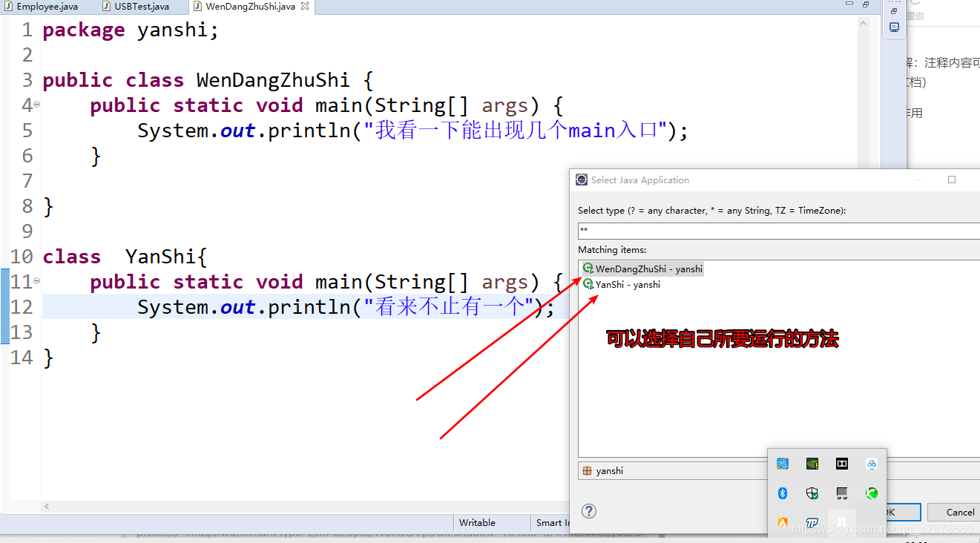This screenshot has height=543, width=980.
Task: Open the orange flame shield tray icon
Action: [x=783, y=523]
